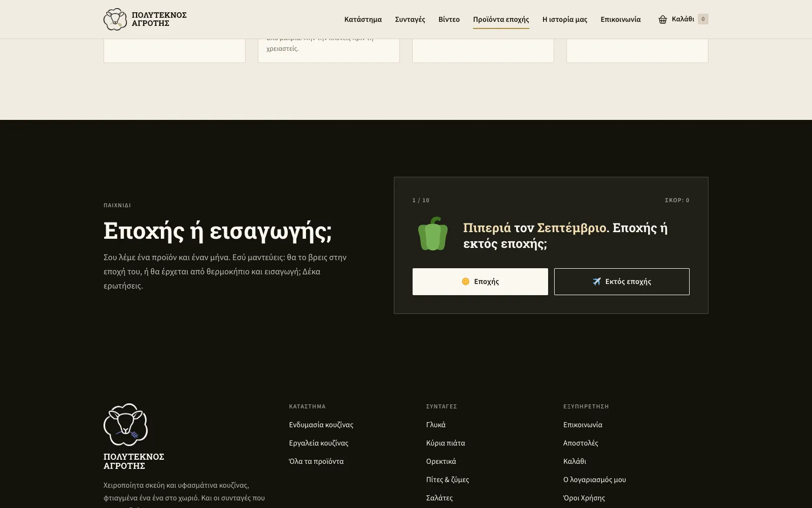Click the sheep logo in the footer

tap(126, 425)
